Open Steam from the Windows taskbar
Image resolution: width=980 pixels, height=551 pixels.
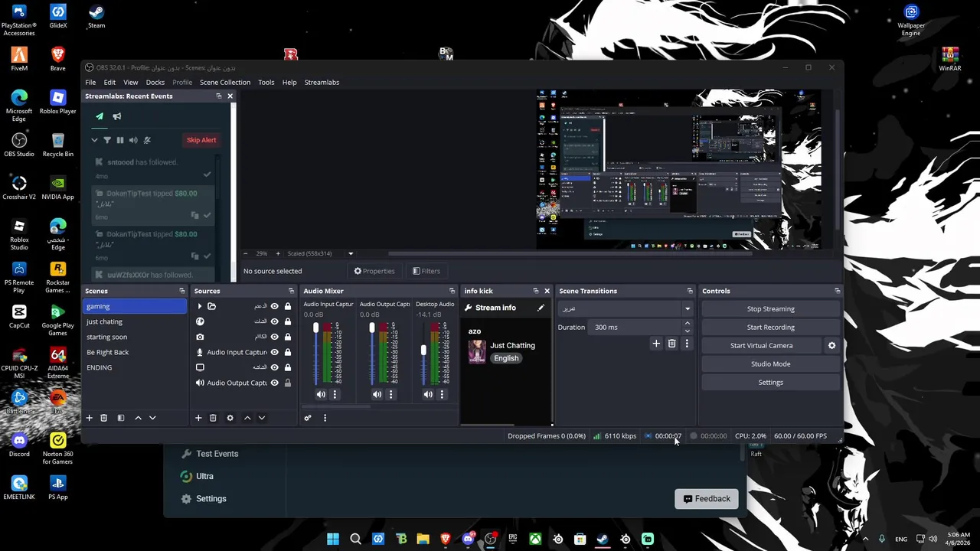[603, 539]
